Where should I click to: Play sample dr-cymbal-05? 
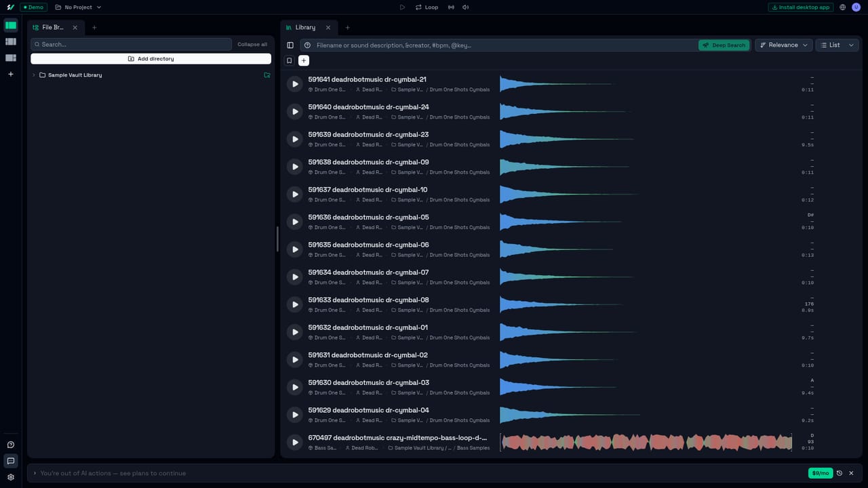[294, 222]
